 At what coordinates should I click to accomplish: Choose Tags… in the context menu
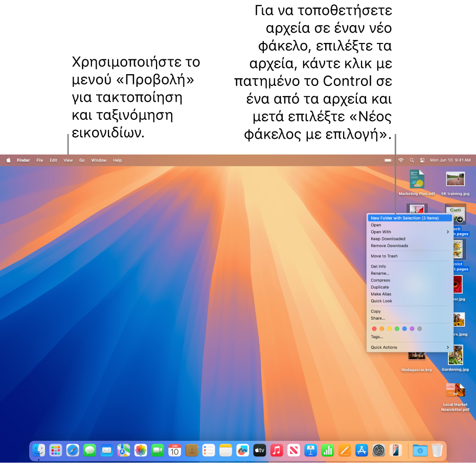(x=410, y=337)
